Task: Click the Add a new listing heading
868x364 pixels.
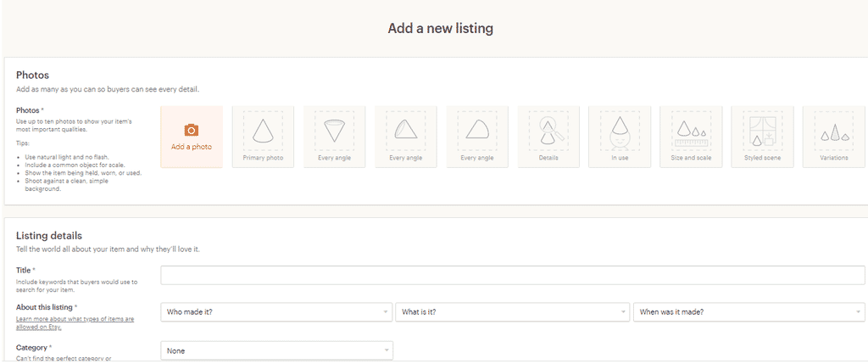Action: (x=440, y=29)
